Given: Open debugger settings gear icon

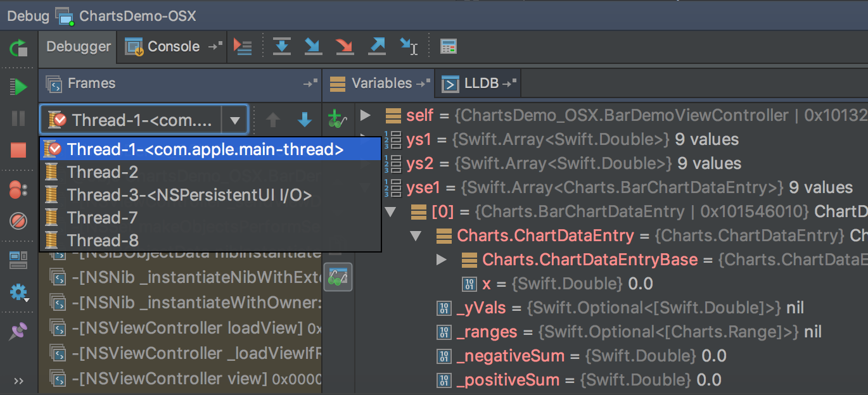Looking at the screenshot, I should point(18,292).
